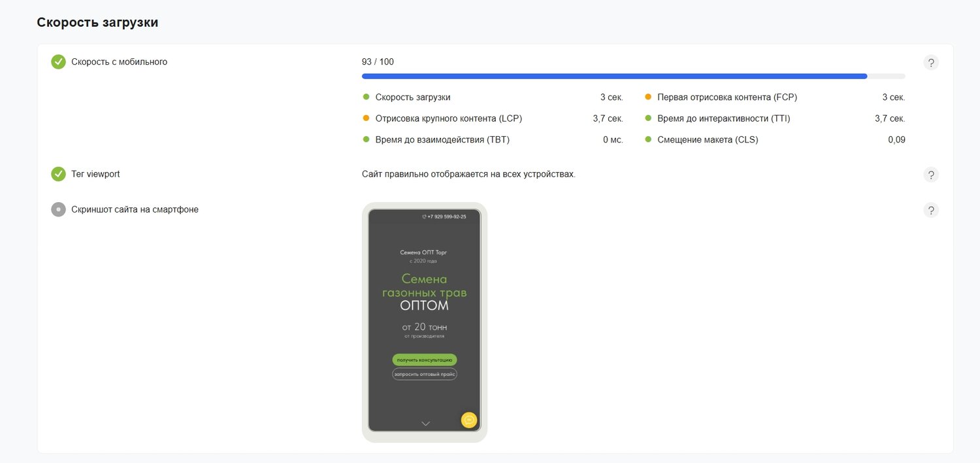980x463 pixels.
Task: Click green dot before Время до взаимодействия (TBT)
Action: 366,139
